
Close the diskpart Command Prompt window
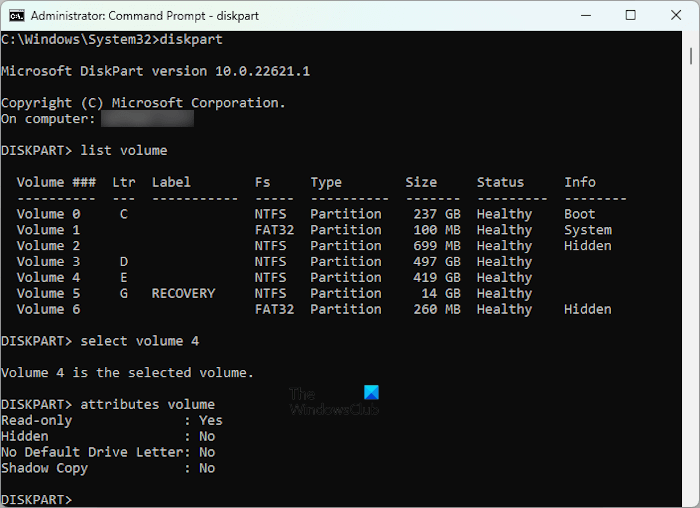(x=676, y=16)
